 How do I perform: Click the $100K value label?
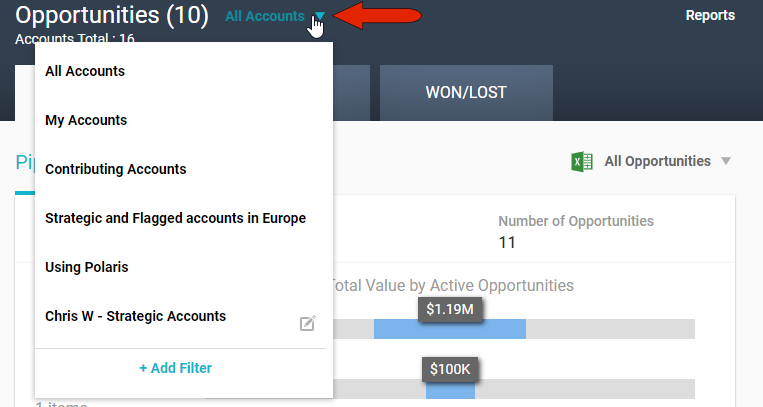[450, 369]
